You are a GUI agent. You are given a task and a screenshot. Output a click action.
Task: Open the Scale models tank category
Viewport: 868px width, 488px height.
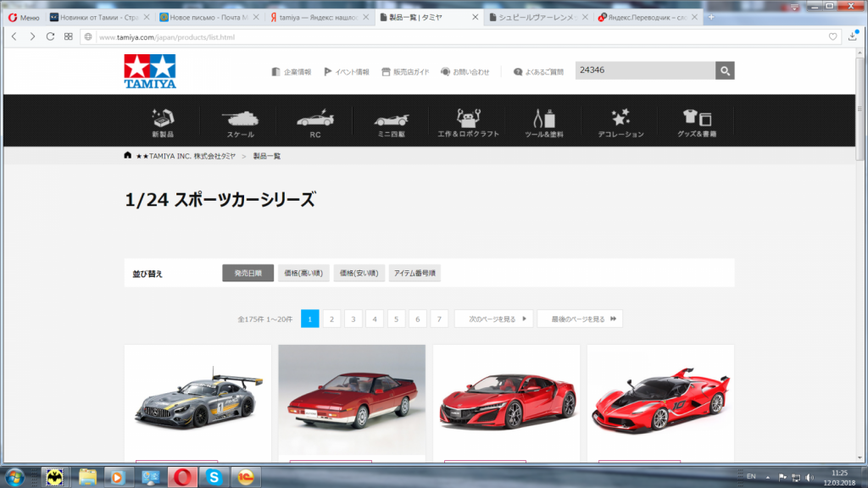point(240,122)
